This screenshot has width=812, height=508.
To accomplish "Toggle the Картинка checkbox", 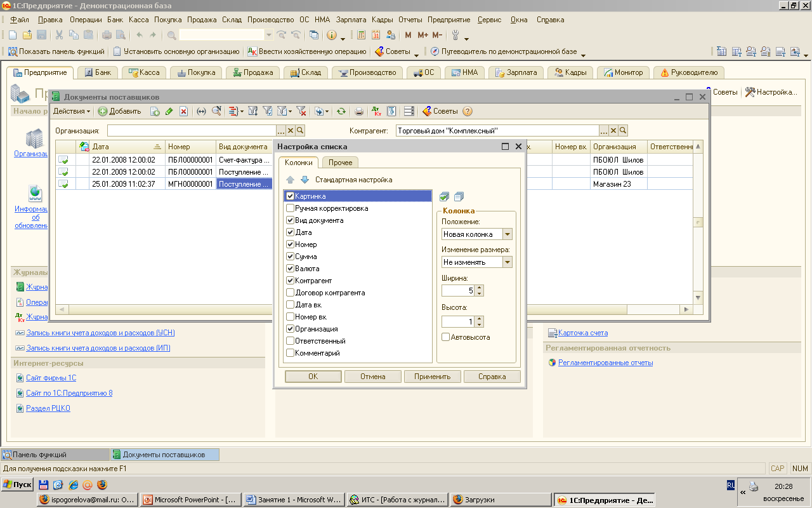I will (x=291, y=196).
